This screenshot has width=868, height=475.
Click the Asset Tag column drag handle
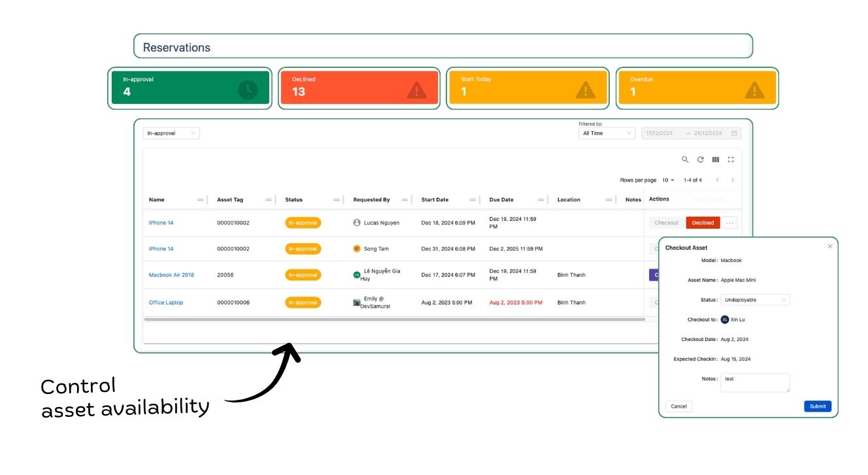269,200
